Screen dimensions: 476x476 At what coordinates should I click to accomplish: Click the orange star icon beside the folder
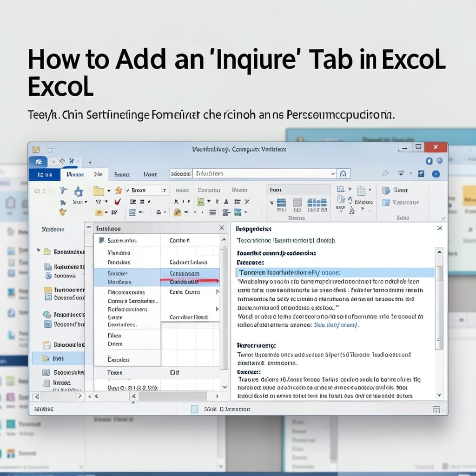point(119,190)
